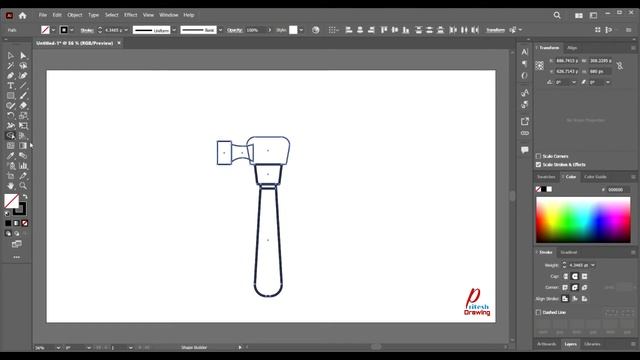Select the Scale tool
The height and width of the screenshot is (360, 640).
point(23,116)
